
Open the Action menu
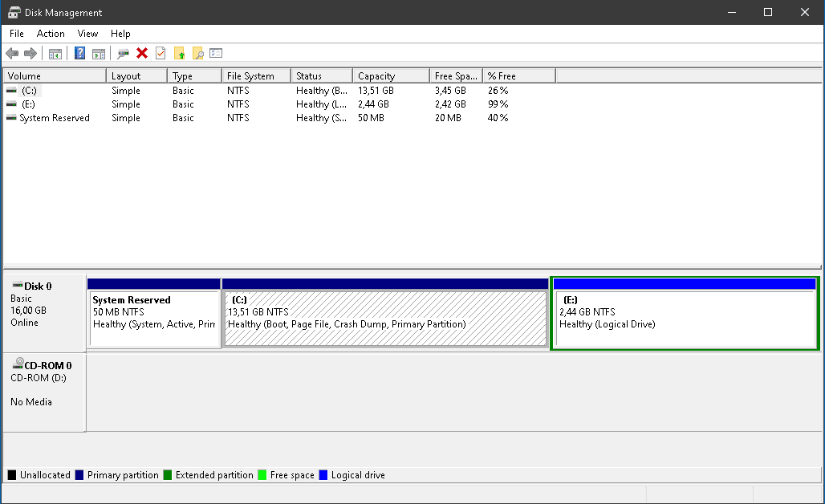point(51,34)
